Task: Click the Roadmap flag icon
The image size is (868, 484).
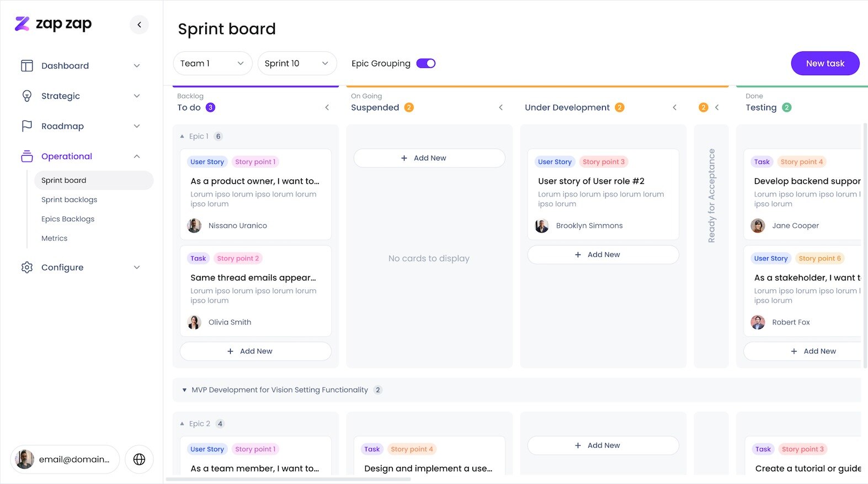Action: click(27, 126)
